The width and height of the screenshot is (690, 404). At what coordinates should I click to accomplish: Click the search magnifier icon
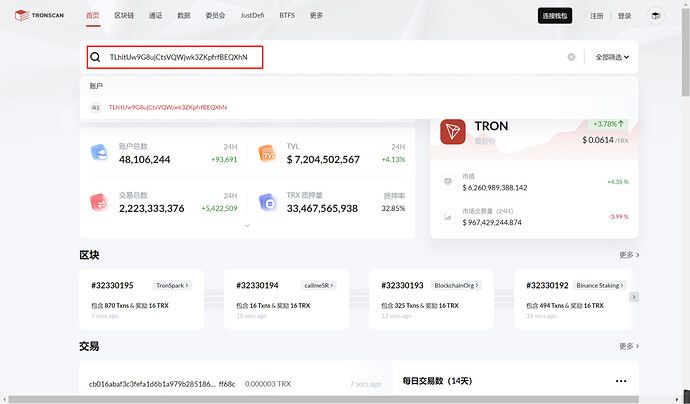[x=95, y=57]
